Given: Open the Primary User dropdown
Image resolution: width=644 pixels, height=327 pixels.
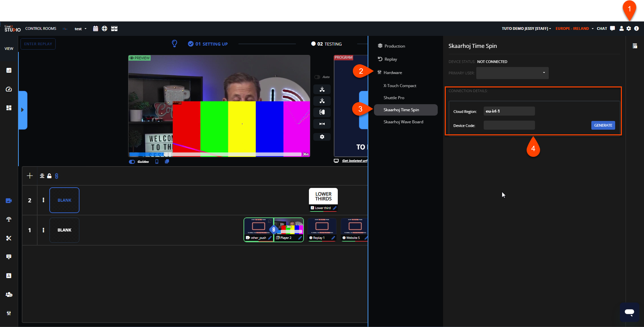Looking at the screenshot, I should click(512, 73).
